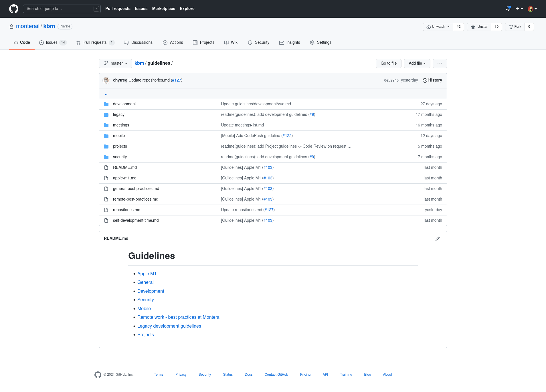View the commit History

[432, 80]
